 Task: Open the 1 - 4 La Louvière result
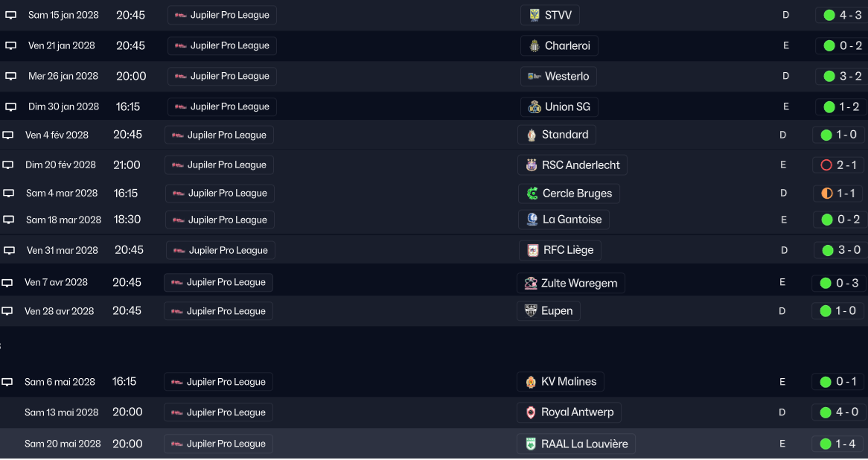point(845,444)
